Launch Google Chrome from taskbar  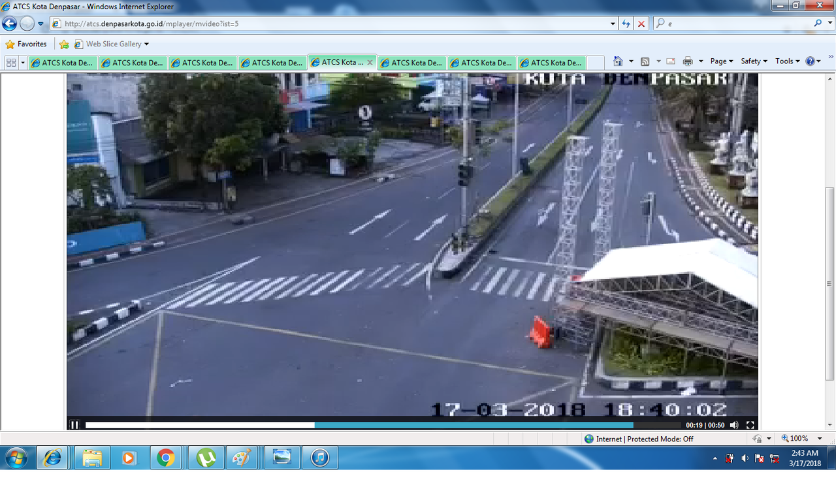[x=166, y=458]
